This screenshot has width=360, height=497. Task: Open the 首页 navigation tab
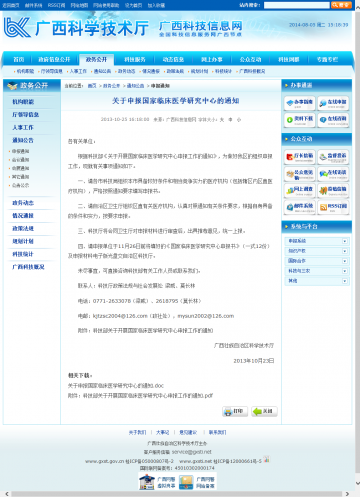coord(19,59)
